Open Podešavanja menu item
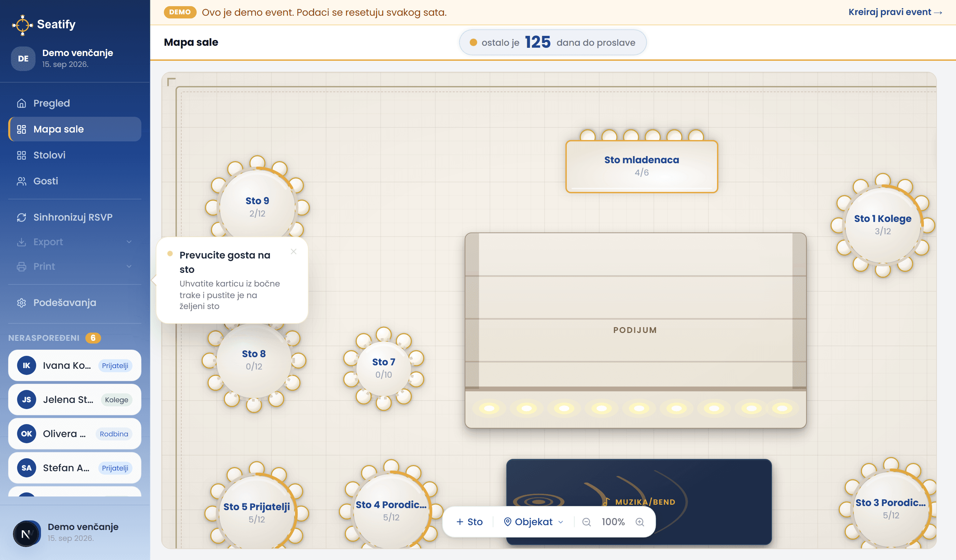Image resolution: width=956 pixels, height=560 pixels. click(75, 303)
